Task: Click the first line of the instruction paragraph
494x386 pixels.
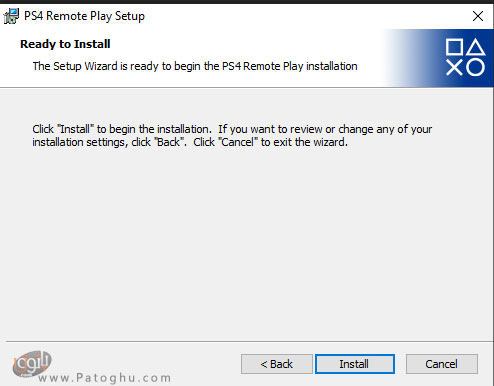Action: click(x=232, y=129)
